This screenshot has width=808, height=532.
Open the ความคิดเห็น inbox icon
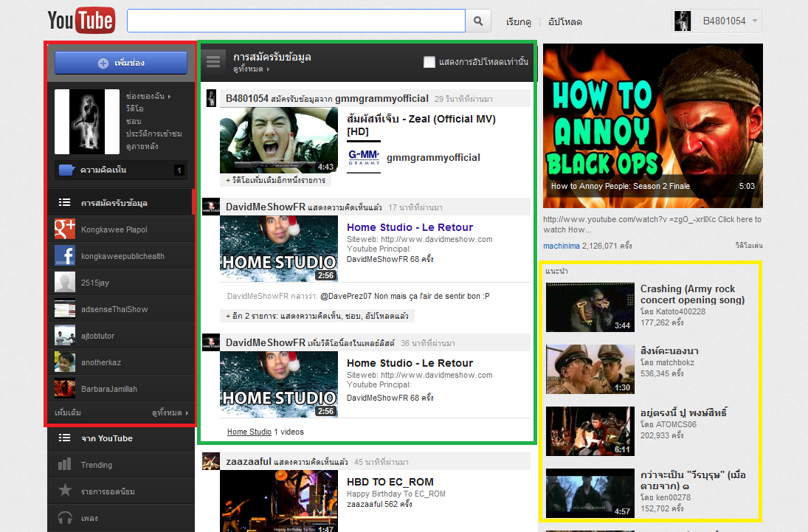click(x=67, y=170)
